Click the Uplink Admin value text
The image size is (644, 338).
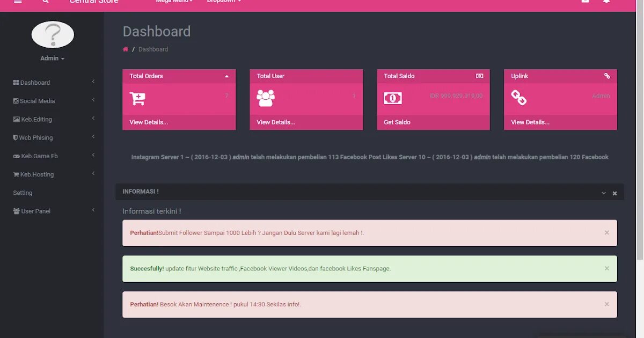[601, 96]
